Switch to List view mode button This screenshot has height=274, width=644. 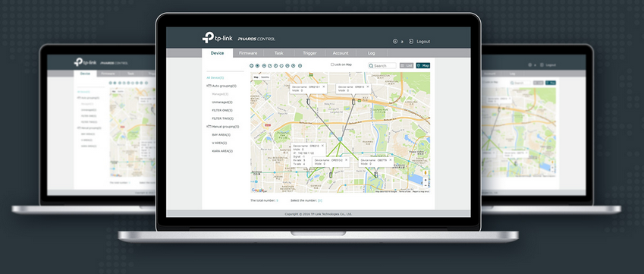[407, 65]
